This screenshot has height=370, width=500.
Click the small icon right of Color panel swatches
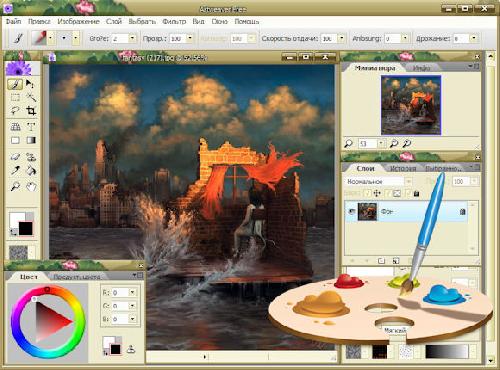(x=131, y=349)
